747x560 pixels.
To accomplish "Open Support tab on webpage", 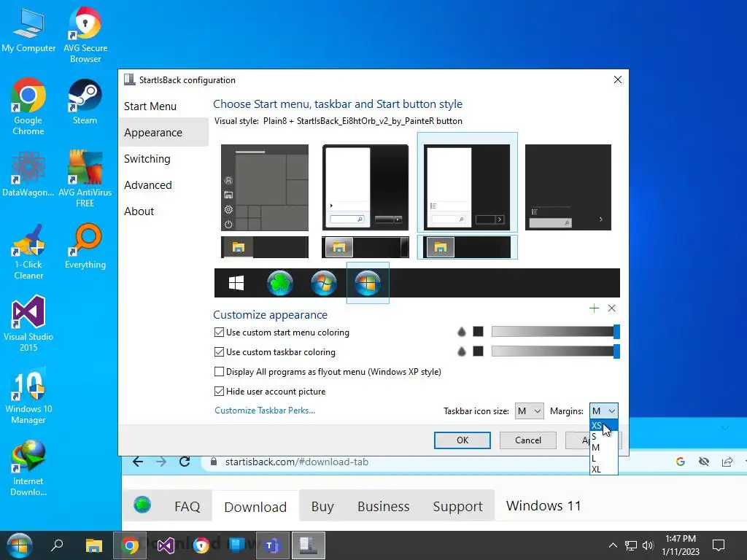I will click(x=457, y=506).
